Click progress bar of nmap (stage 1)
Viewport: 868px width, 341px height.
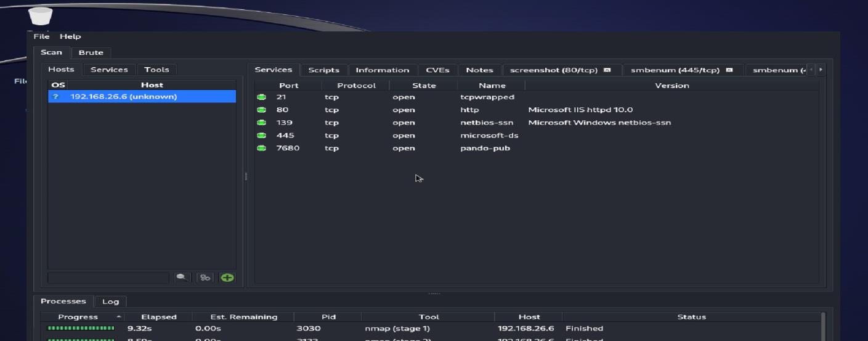click(x=81, y=329)
